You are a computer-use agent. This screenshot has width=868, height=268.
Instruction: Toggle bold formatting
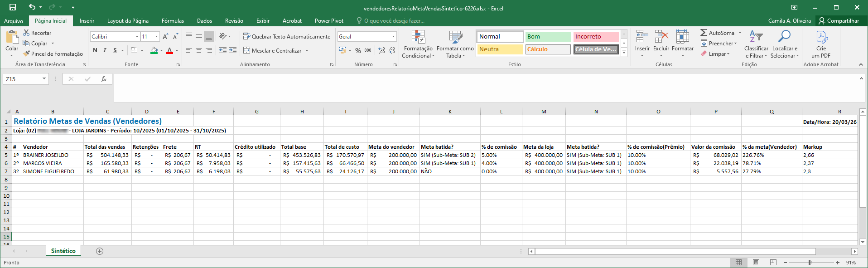(95, 50)
